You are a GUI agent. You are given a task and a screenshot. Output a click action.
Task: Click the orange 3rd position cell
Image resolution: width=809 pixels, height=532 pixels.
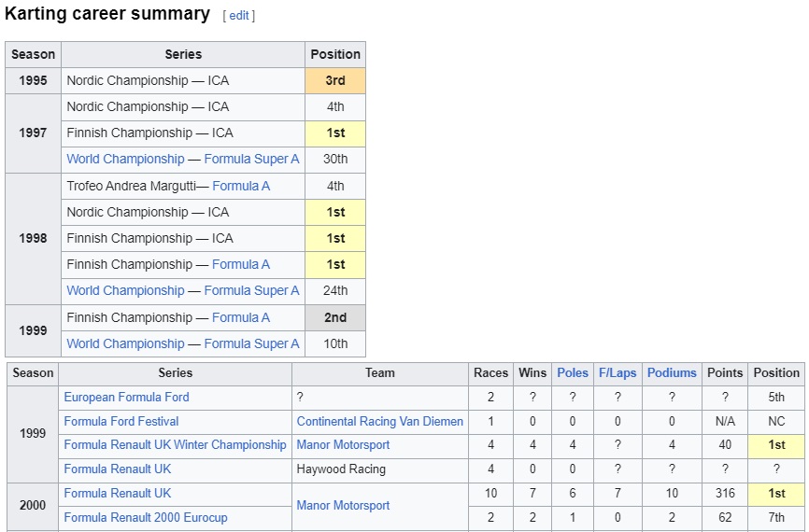tap(335, 80)
